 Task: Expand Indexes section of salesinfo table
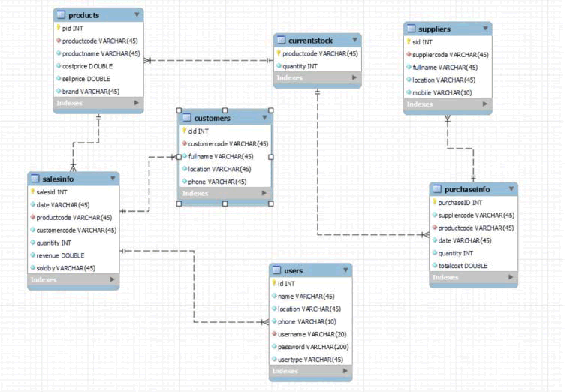113,279
